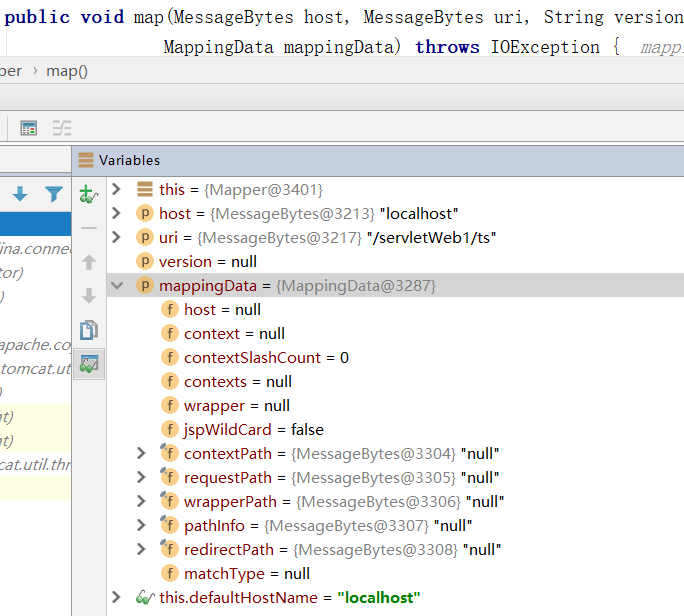Viewport: 684px width, 616px height.
Task: Click the field icon beside contexts
Action: point(170,382)
